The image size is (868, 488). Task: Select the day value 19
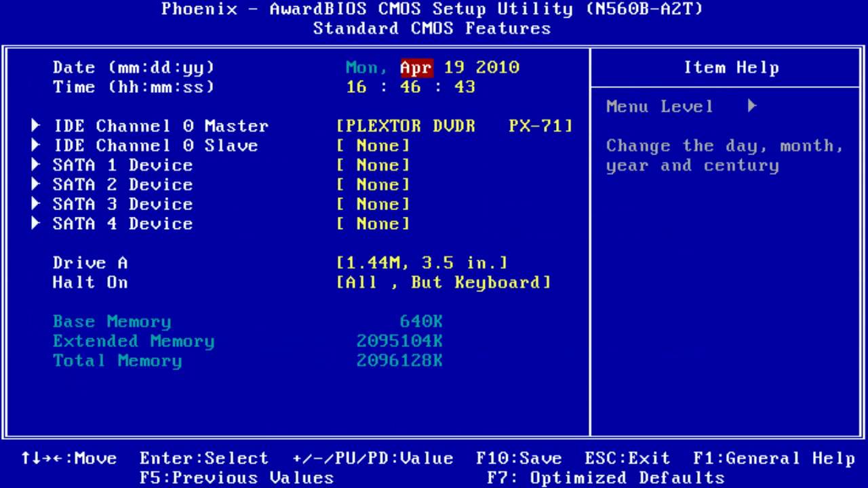454,67
